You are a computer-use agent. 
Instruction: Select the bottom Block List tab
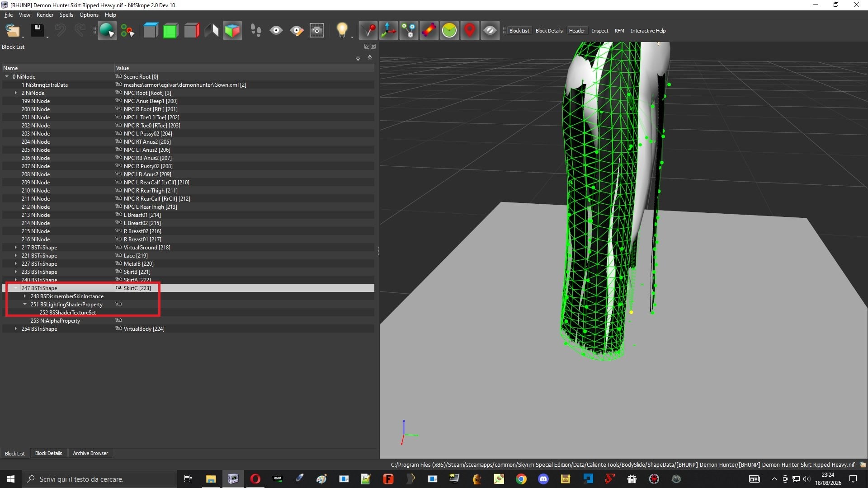pyautogui.click(x=15, y=453)
